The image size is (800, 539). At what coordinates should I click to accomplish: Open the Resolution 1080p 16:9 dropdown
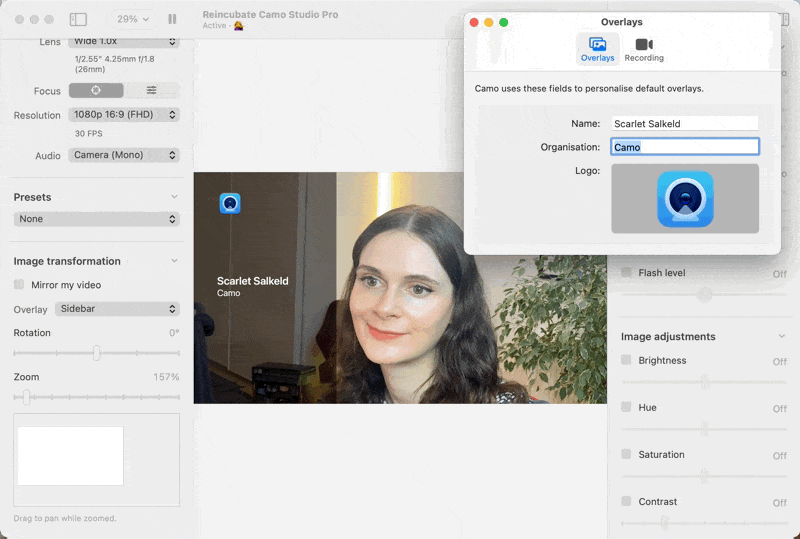(x=124, y=114)
